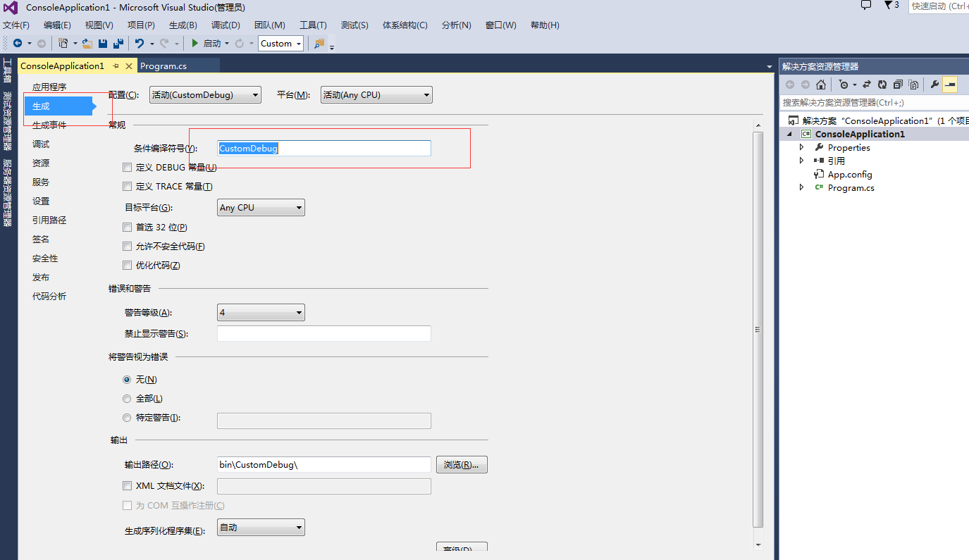Click the Navigate Backward toolbar icon
969x560 pixels.
[18, 44]
